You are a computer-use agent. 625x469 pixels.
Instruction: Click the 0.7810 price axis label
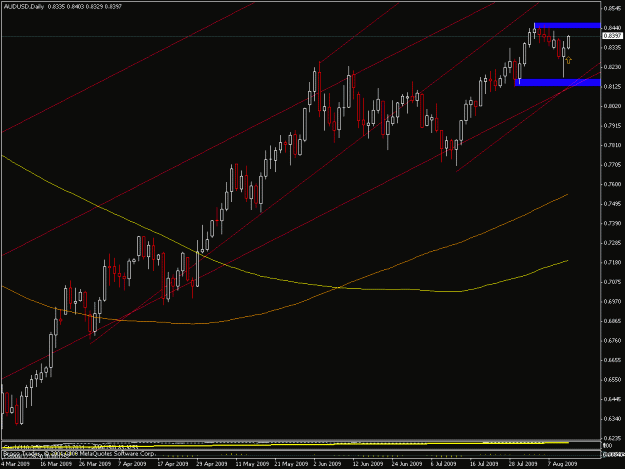pos(612,145)
